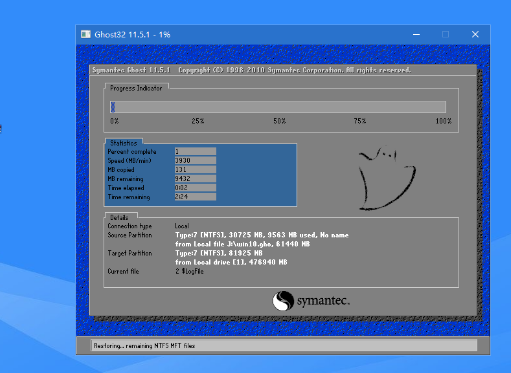Click the Progress Indicator group label
511x373 pixels.
pos(136,88)
